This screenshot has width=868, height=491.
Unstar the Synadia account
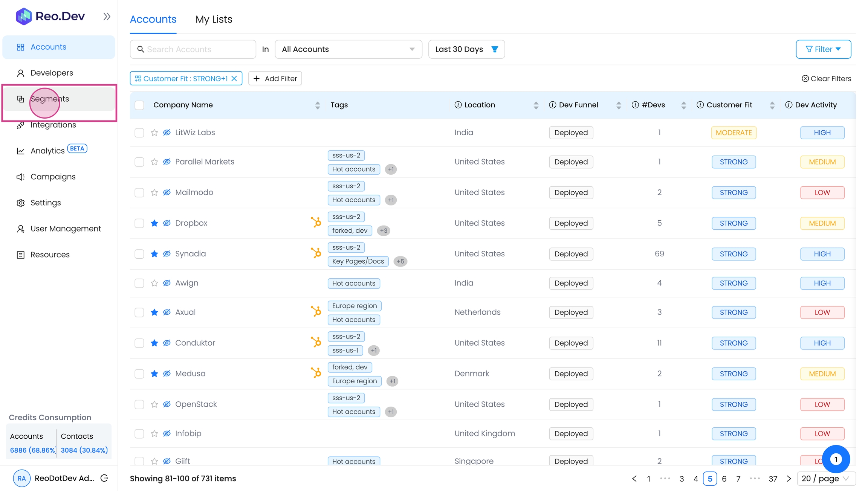click(x=154, y=254)
